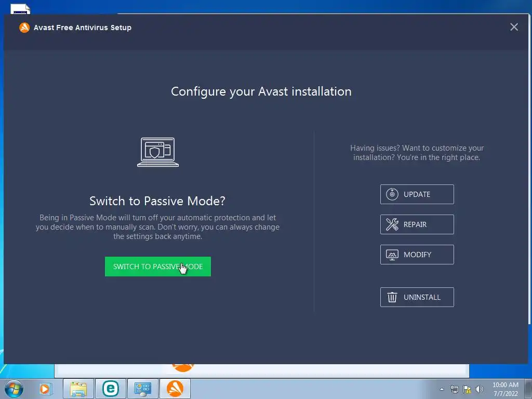Click the Switch to Passive Mode button
532x399 pixels.
(x=158, y=267)
